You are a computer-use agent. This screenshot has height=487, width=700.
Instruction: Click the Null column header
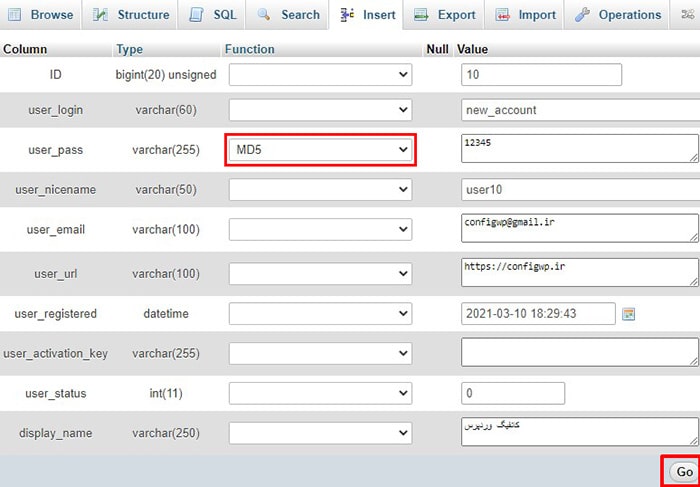[x=438, y=49]
